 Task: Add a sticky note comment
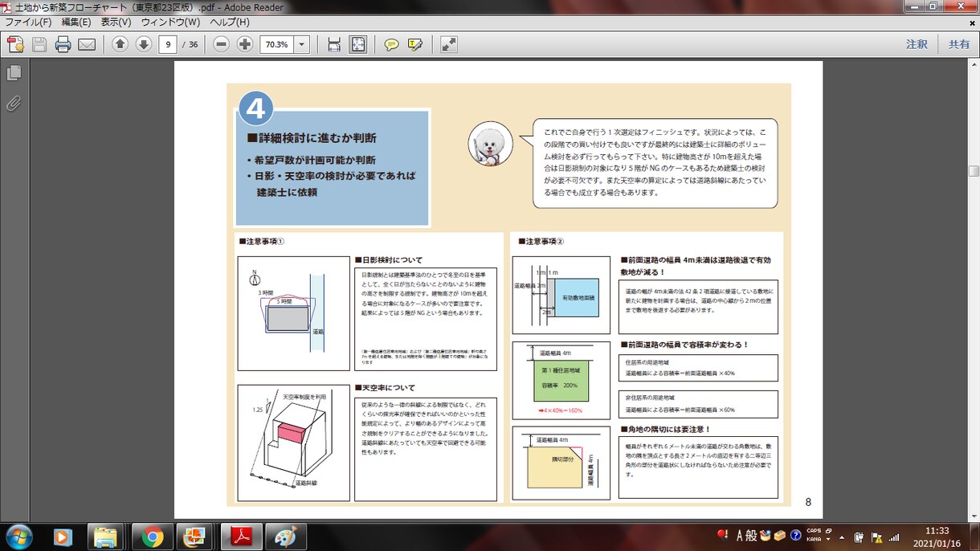(x=391, y=44)
